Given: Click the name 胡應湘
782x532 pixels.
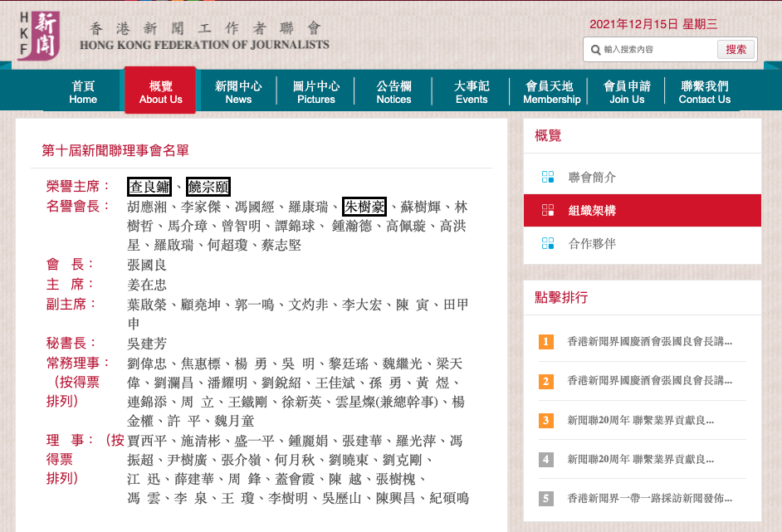Looking at the screenshot, I should (x=147, y=207).
